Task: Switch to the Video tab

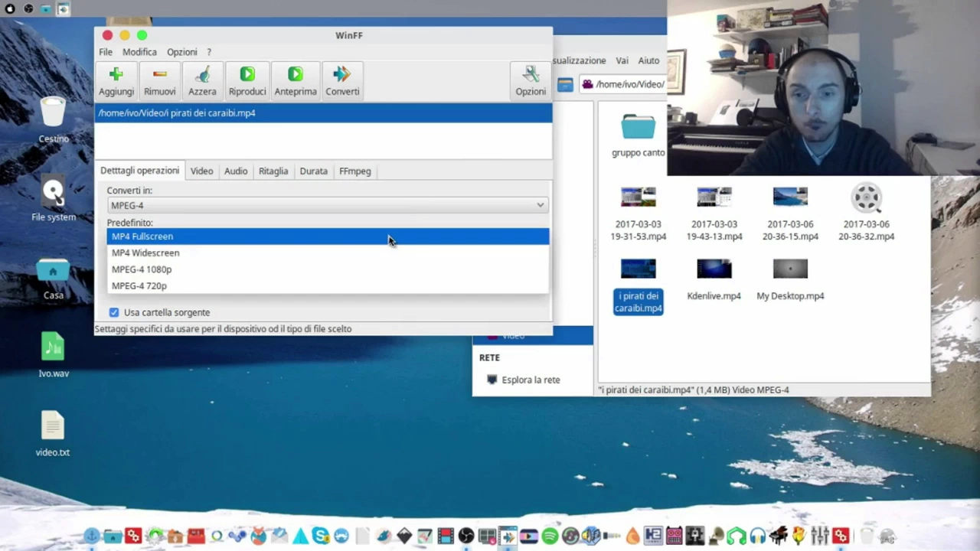Action: point(201,171)
